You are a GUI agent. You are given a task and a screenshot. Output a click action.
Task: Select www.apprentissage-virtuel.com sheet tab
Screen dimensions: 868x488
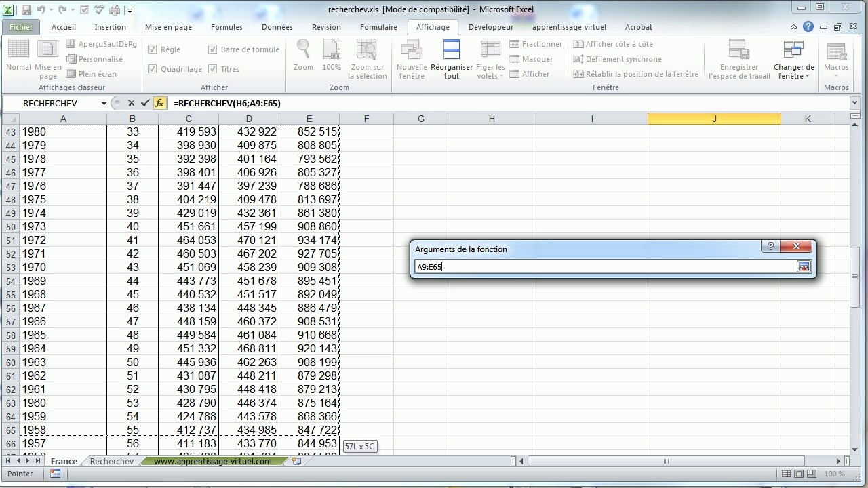point(212,461)
